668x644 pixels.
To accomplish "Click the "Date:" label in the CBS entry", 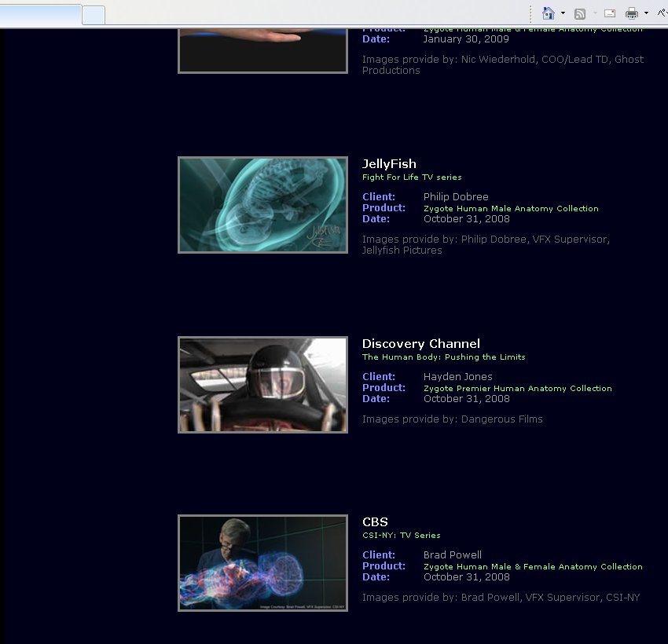I will tap(376, 577).
